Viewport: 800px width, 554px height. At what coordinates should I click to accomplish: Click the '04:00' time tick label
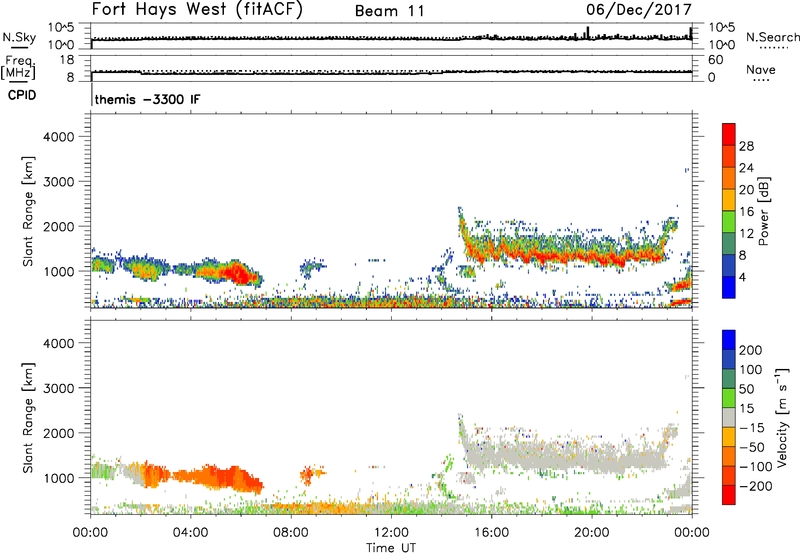[x=190, y=533]
